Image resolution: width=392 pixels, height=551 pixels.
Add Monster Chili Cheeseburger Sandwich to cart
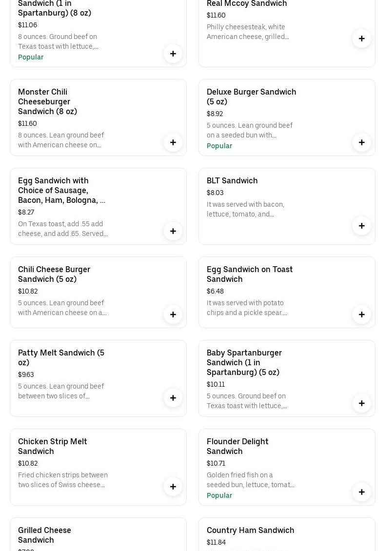173,142
